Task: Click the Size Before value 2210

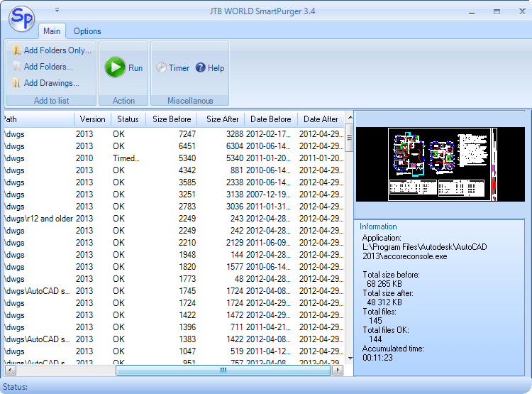Action: [187, 243]
